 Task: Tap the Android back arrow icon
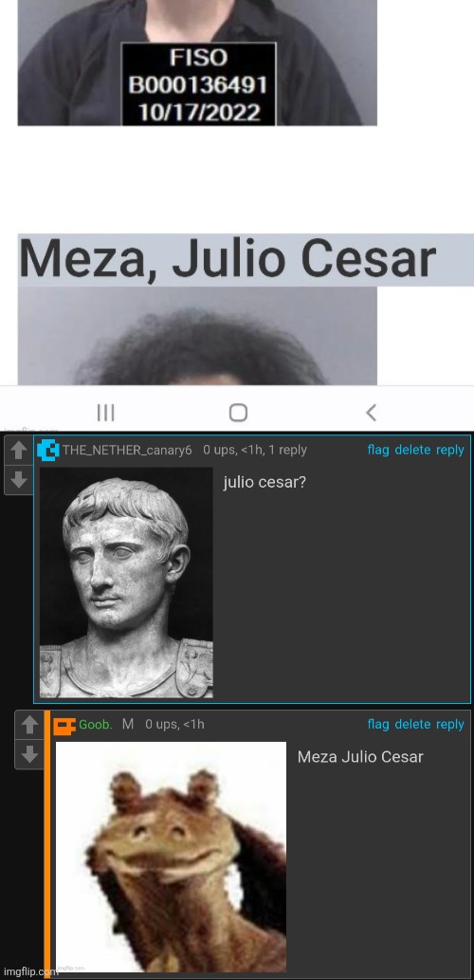tap(371, 413)
